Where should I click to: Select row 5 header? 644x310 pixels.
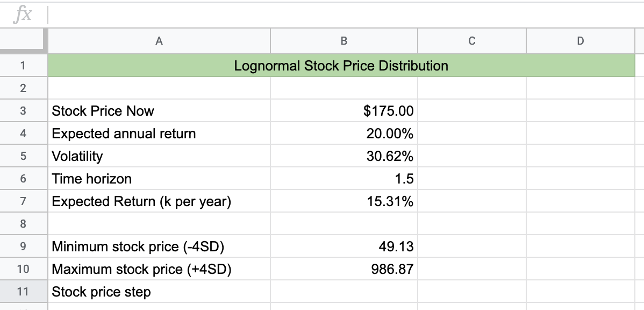(x=24, y=156)
